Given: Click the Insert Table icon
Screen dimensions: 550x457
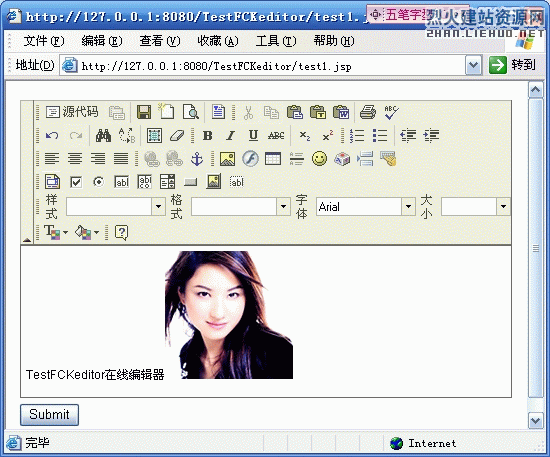Looking at the screenshot, I should (273, 159).
